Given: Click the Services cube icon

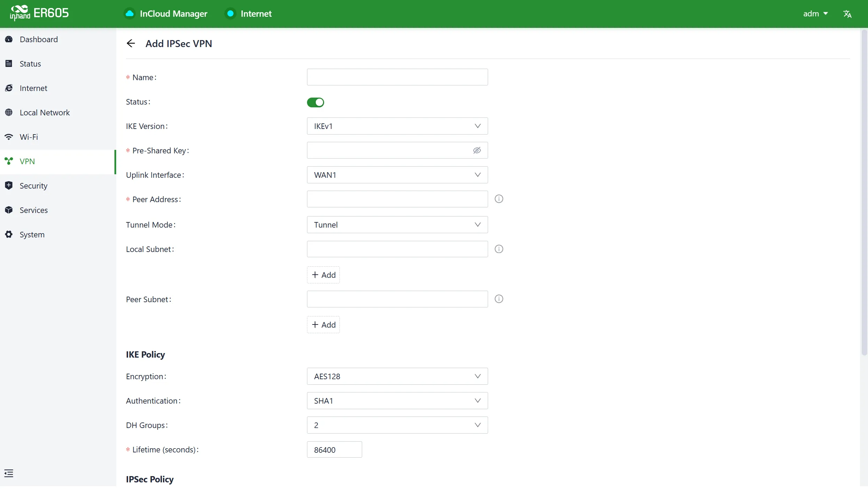Looking at the screenshot, I should click(x=9, y=210).
